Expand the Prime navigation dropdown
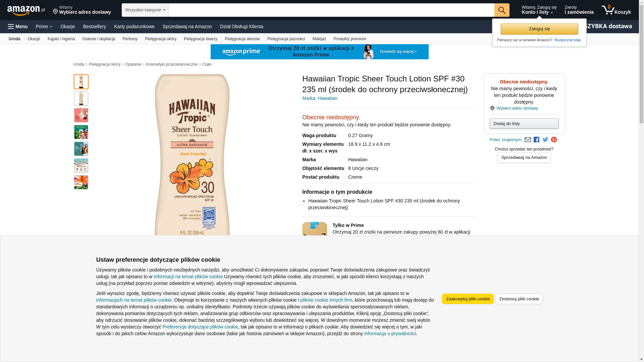The height and width of the screenshot is (362, 644). pyautogui.click(x=44, y=26)
